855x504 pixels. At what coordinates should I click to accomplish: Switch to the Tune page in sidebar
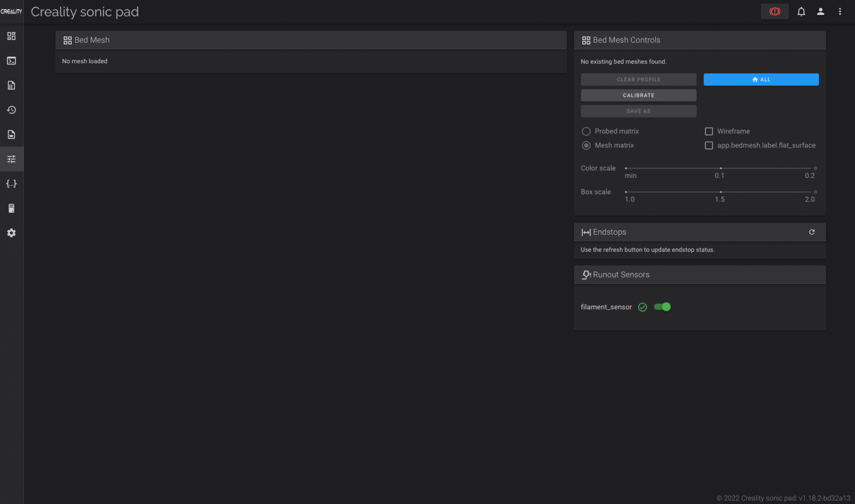pyautogui.click(x=11, y=159)
